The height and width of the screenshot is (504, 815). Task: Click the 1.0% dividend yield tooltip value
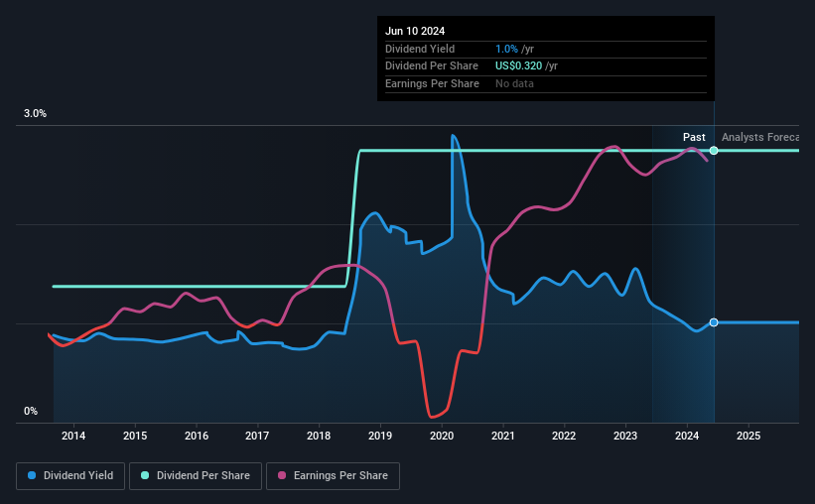pos(507,49)
